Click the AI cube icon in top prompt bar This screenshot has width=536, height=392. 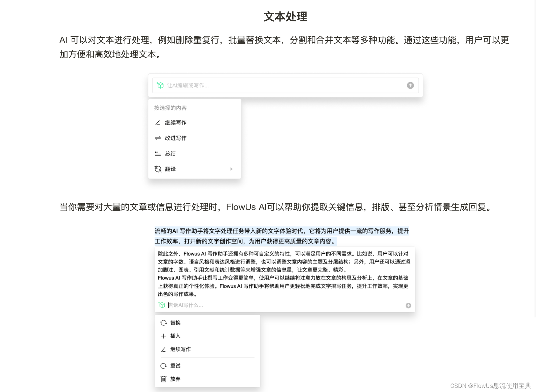[160, 85]
